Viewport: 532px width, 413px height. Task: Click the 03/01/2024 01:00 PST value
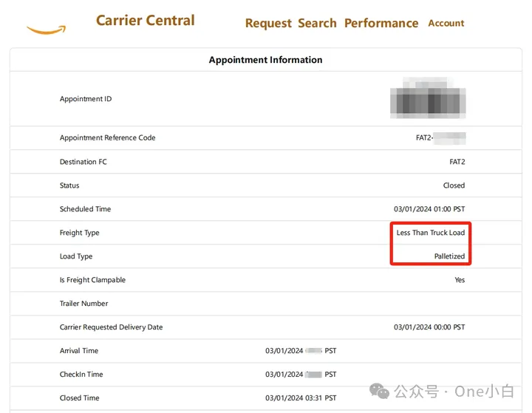(x=429, y=209)
